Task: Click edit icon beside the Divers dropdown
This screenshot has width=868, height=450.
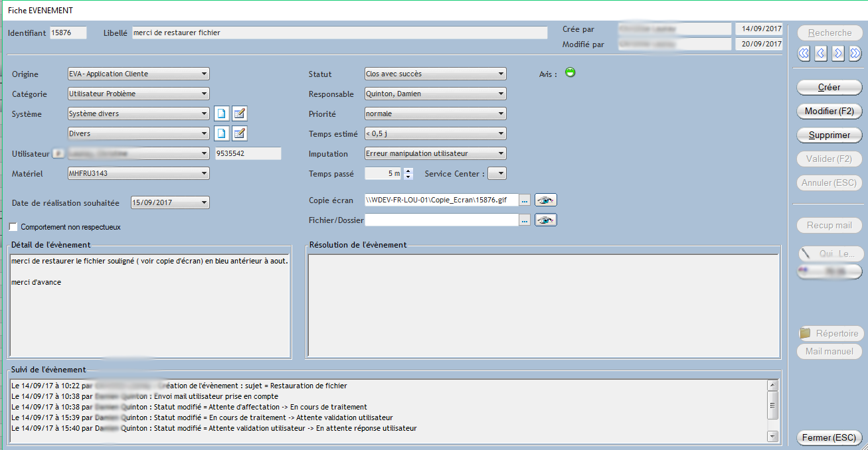Action: click(x=239, y=134)
